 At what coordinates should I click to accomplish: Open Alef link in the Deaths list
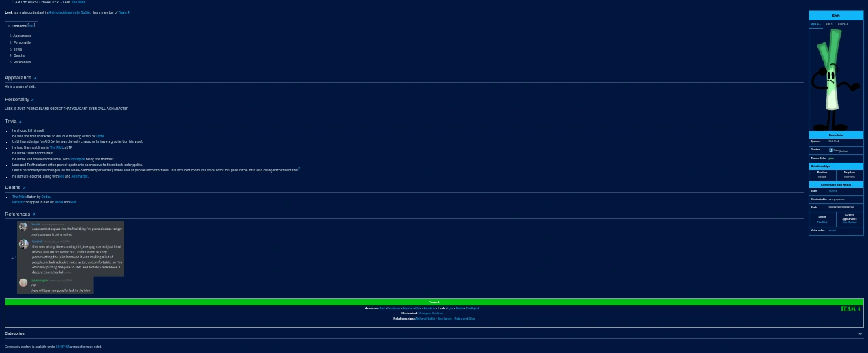[x=73, y=202]
